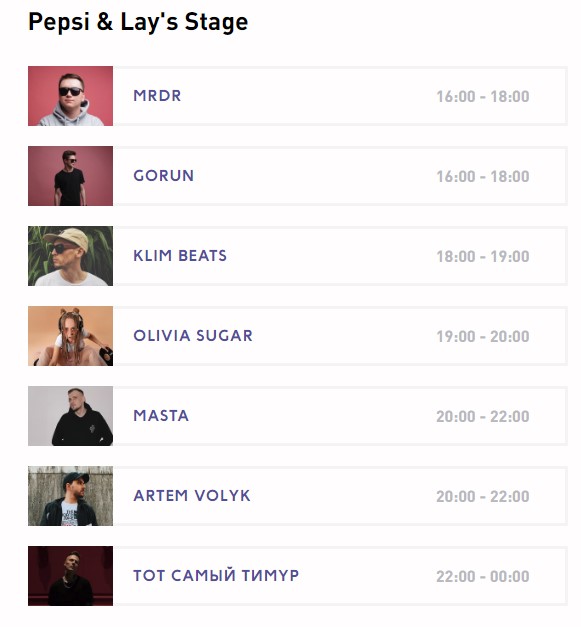Click the GORUN artist name
581x627 pixels.
click(164, 176)
